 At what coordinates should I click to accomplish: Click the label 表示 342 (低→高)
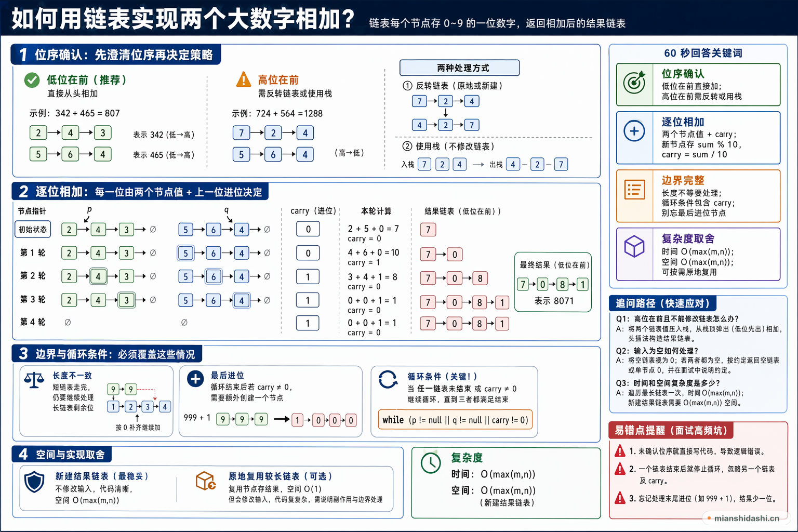tap(164, 135)
